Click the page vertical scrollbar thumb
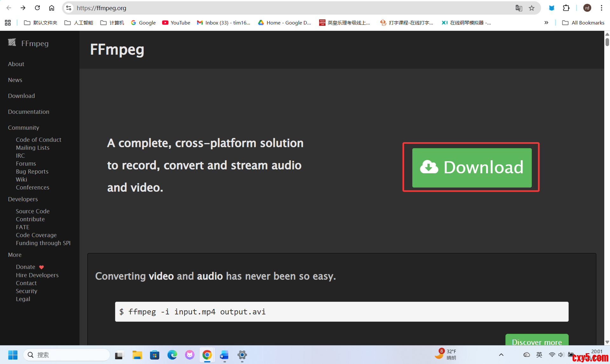Screen dimensions: 610x364 tap(607, 42)
